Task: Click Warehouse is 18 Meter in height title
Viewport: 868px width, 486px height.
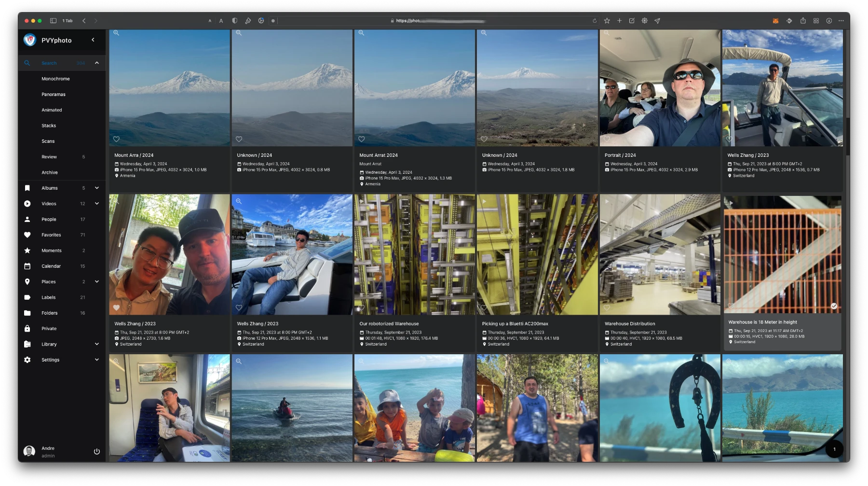Action: click(x=762, y=322)
